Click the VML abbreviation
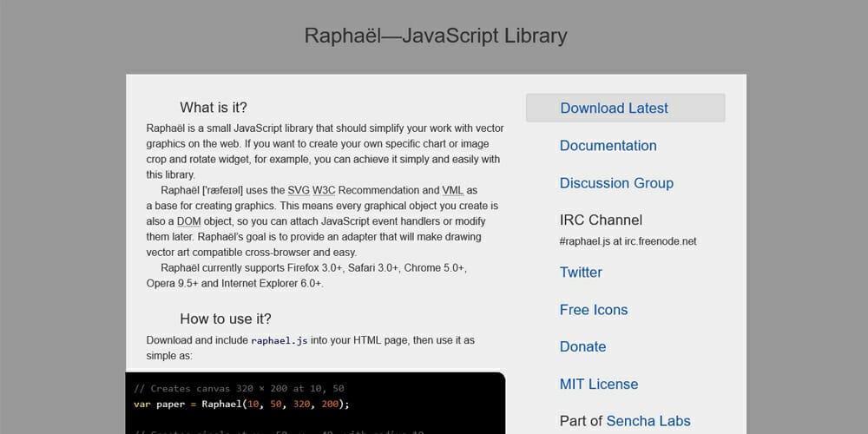Viewport: 868px width, 434px height. tap(453, 190)
